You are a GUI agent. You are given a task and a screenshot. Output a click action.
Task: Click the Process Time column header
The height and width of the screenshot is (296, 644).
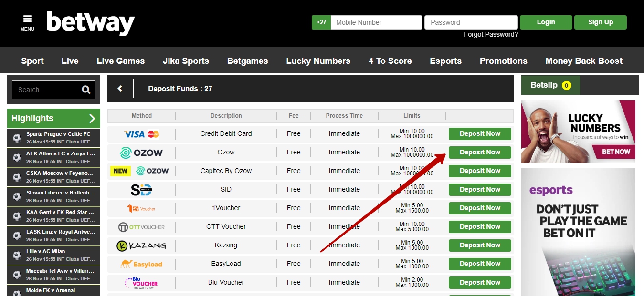pyautogui.click(x=344, y=116)
